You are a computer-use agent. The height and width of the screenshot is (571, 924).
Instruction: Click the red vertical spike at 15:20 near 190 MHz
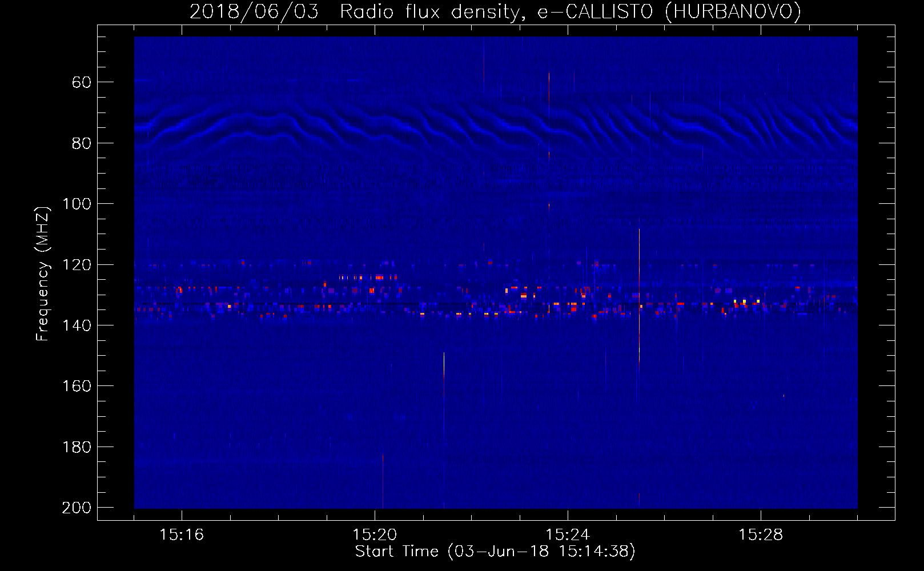point(383,481)
